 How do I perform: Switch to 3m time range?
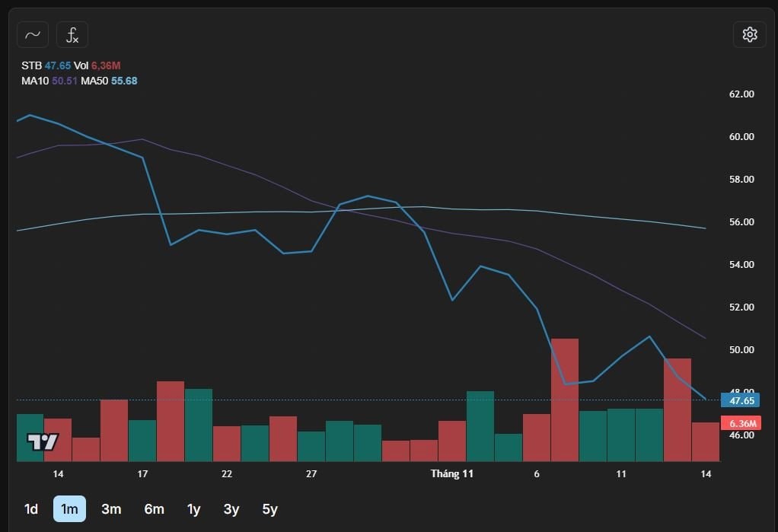point(111,509)
